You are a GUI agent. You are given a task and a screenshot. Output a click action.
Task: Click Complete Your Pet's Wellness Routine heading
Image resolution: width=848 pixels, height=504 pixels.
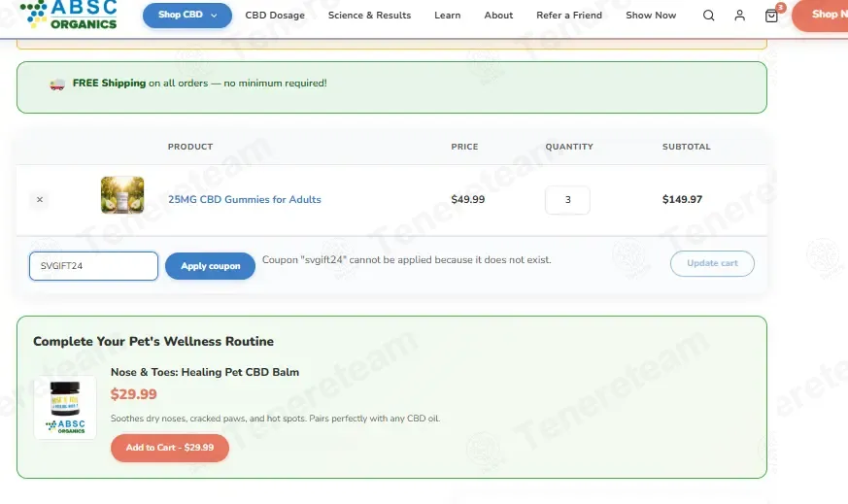click(x=153, y=341)
